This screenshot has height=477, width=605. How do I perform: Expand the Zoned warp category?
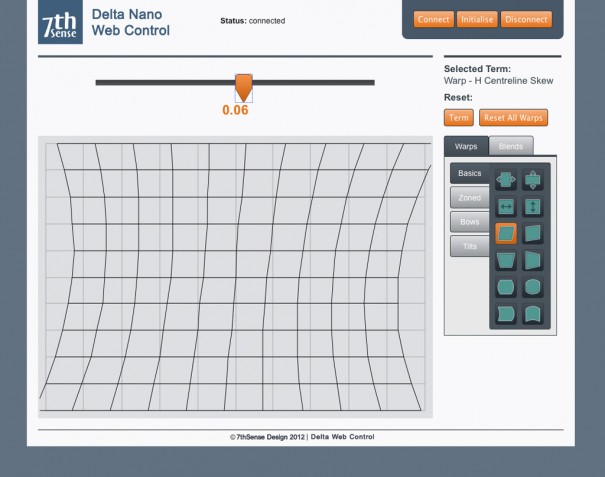(x=469, y=198)
